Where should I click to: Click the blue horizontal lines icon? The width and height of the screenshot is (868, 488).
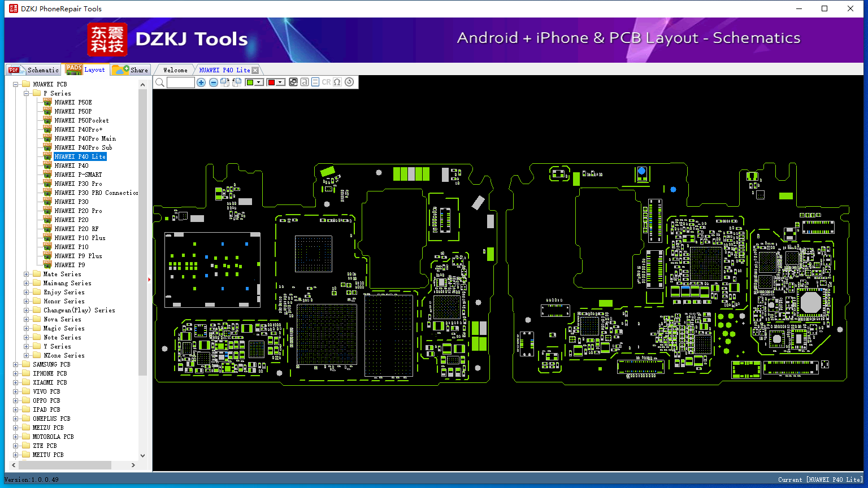tap(315, 82)
